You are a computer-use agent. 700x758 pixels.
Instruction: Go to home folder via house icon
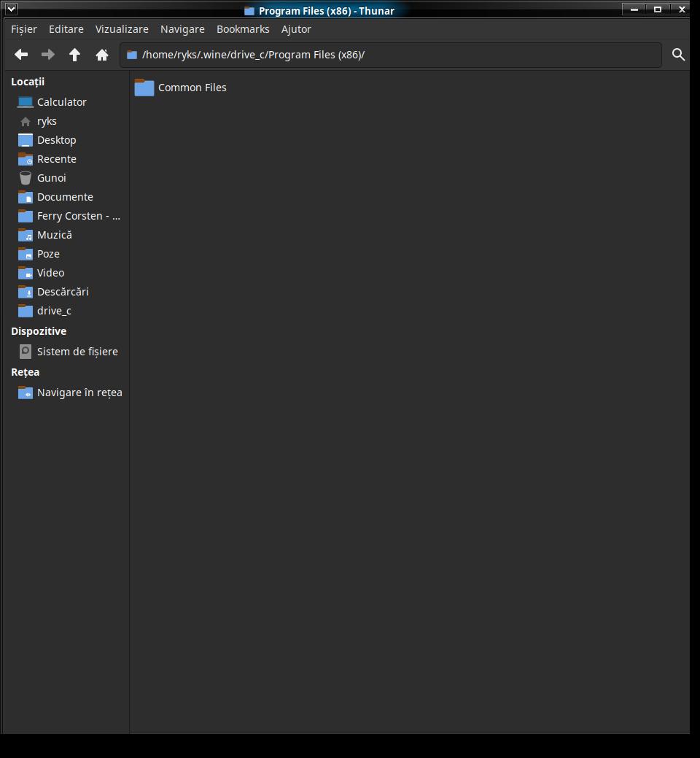pyautogui.click(x=102, y=55)
